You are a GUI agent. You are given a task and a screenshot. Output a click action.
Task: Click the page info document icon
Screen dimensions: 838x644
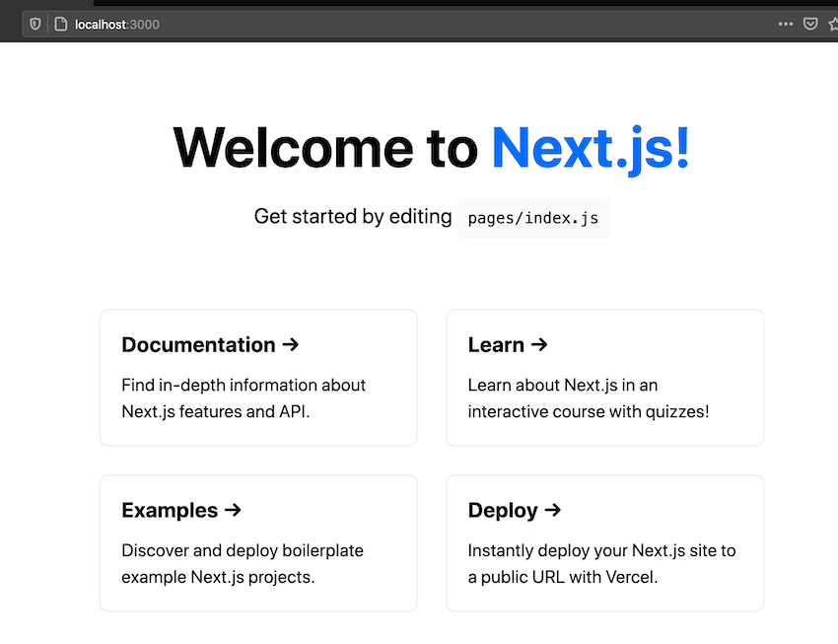(61, 24)
